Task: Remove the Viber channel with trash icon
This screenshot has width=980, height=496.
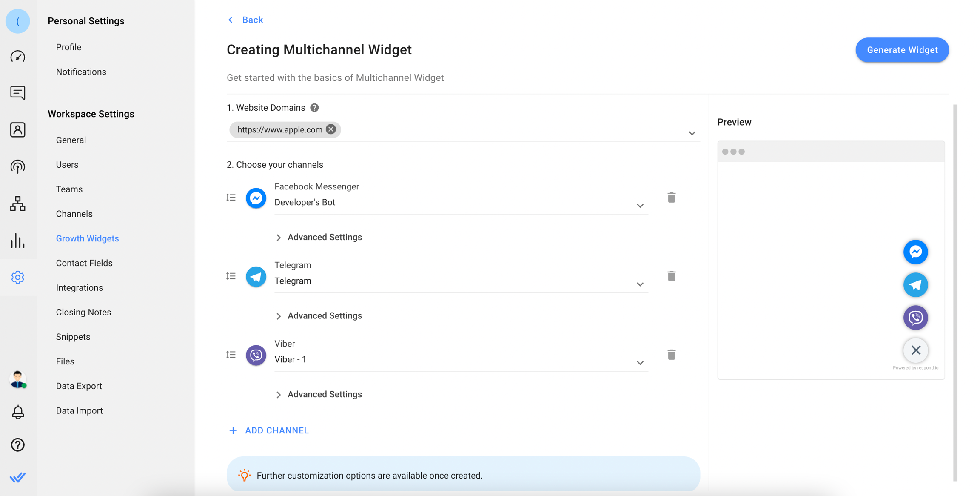Action: [x=671, y=355]
